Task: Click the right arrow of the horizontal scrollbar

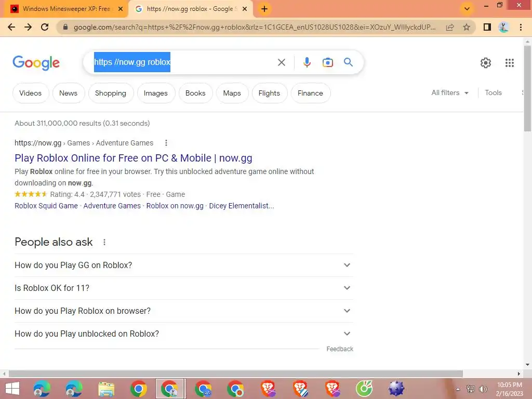Action: tap(519, 374)
